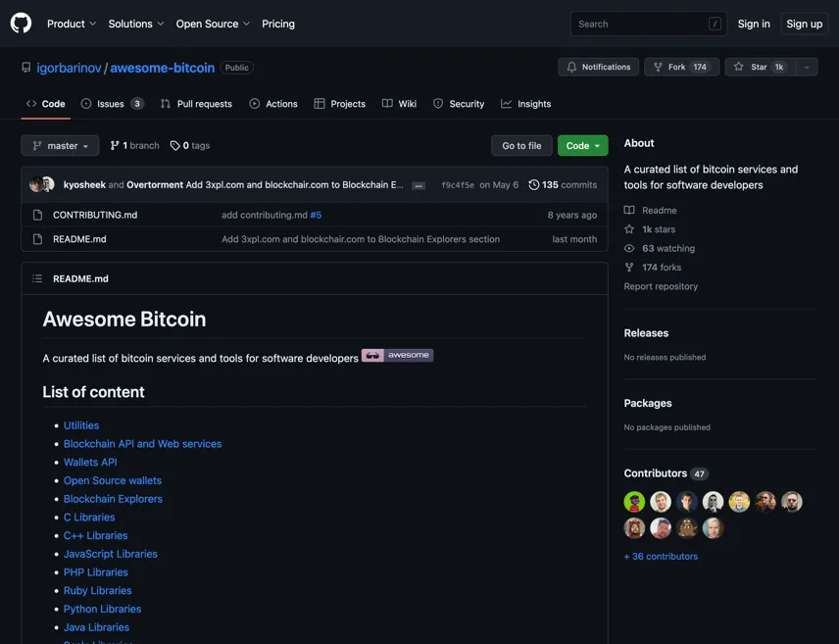Switch to the Security tab
This screenshot has width=839, height=644.
(x=459, y=104)
